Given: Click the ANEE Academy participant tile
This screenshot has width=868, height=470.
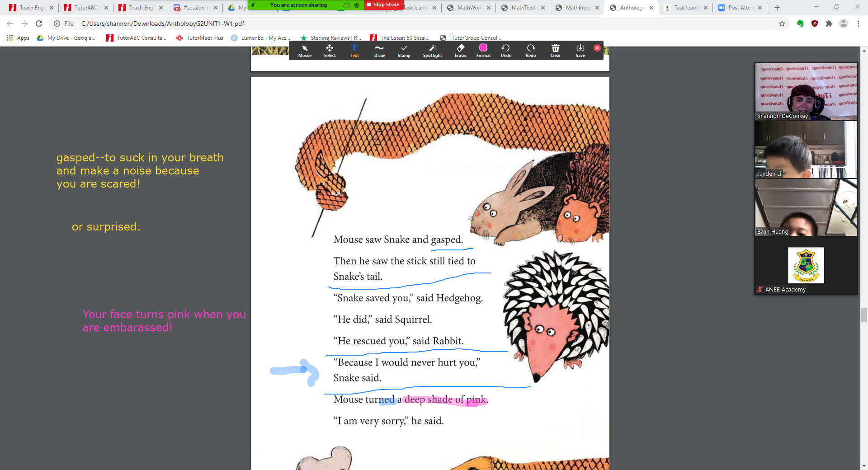Looking at the screenshot, I should pyautogui.click(x=806, y=265).
